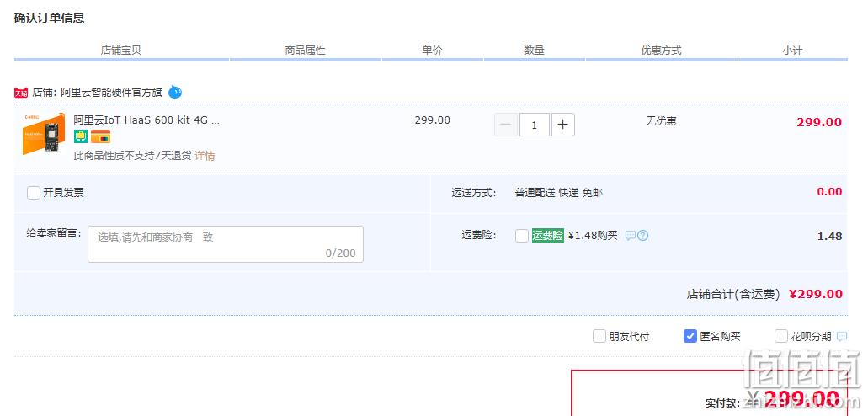Open Wangwang chat with the store
868x416 pixels.
click(175, 92)
